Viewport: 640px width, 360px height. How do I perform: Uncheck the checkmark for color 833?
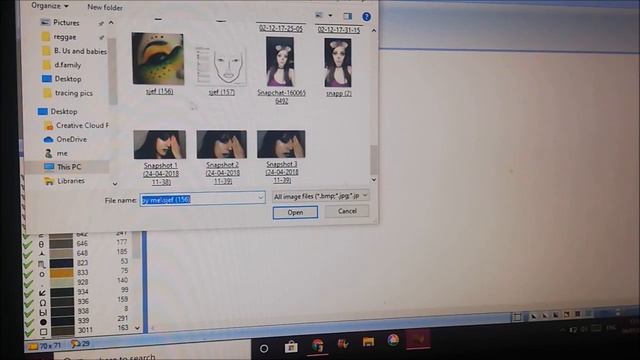pos(28,274)
